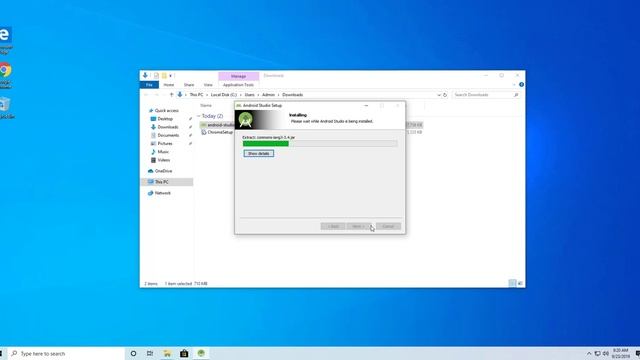Click the taskbar search box
The width and height of the screenshot is (640, 360).
click(x=65, y=353)
